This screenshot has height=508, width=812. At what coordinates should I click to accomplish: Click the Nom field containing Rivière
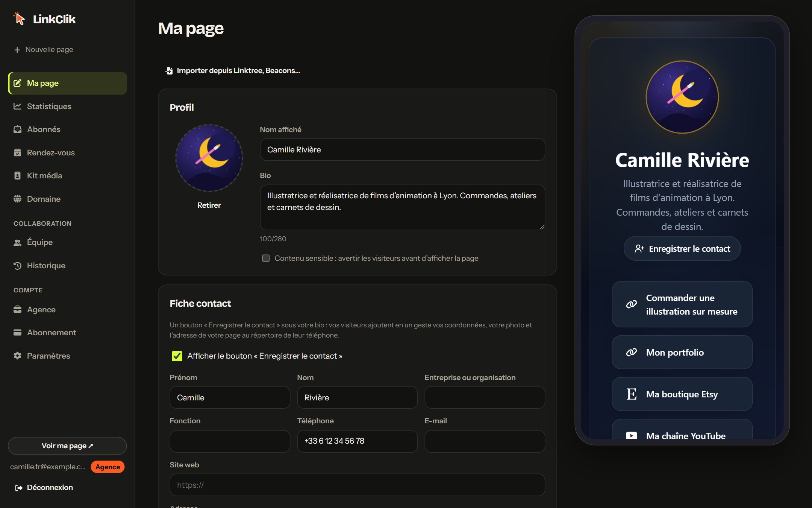[x=357, y=397]
